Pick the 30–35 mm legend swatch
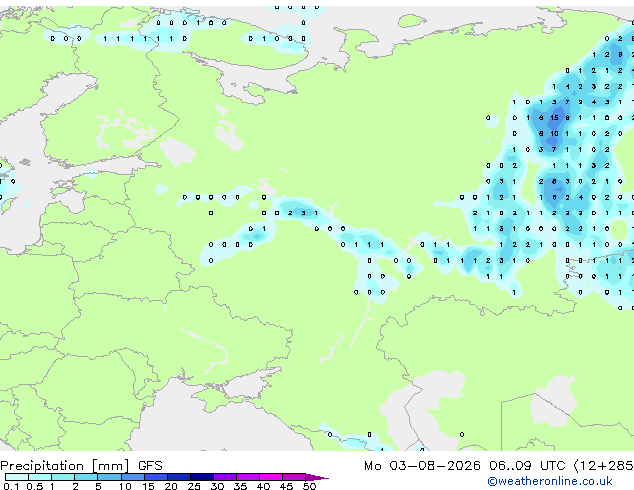 (225, 477)
